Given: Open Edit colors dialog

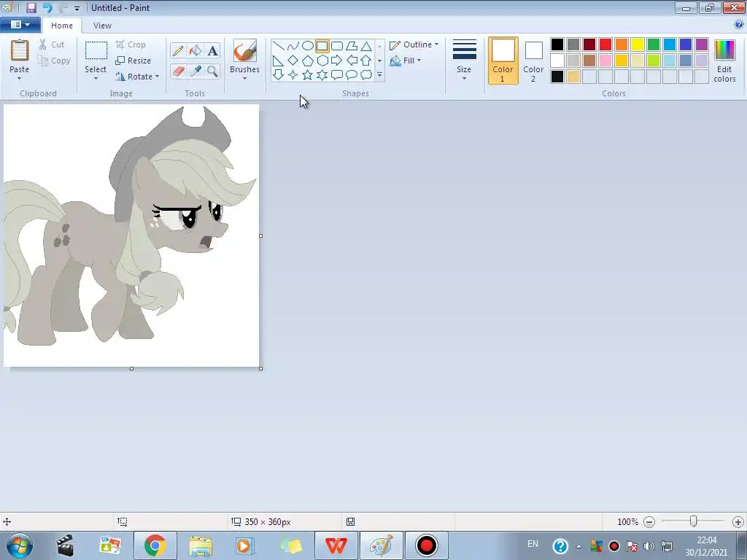Looking at the screenshot, I should 724,61.
